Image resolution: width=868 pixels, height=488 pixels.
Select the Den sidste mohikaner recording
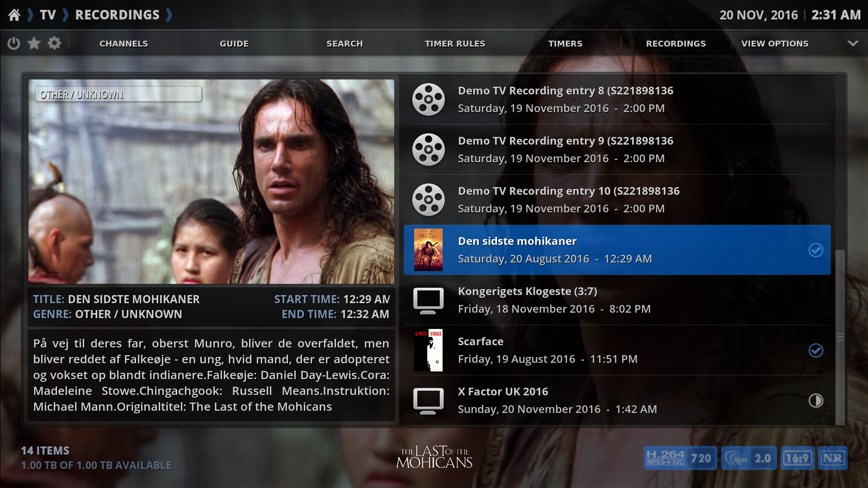pos(617,250)
